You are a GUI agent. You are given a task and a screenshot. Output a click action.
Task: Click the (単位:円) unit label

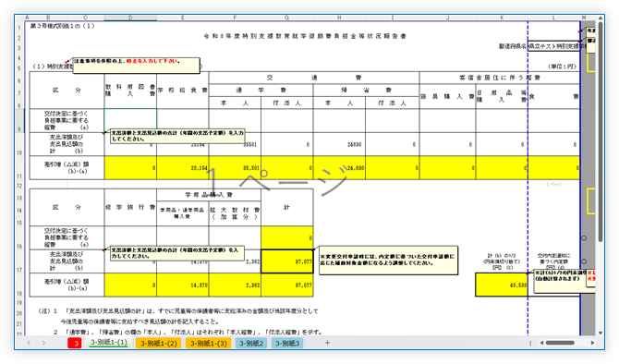[x=562, y=67]
